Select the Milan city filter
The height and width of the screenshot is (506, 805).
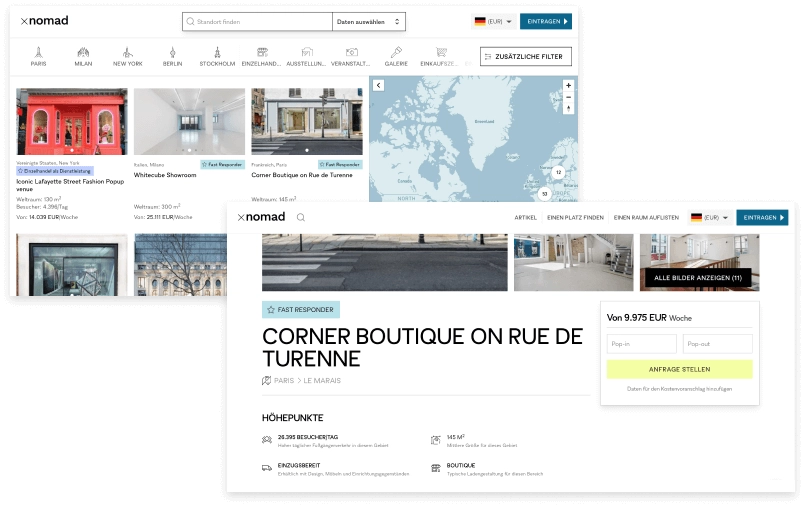click(x=83, y=56)
